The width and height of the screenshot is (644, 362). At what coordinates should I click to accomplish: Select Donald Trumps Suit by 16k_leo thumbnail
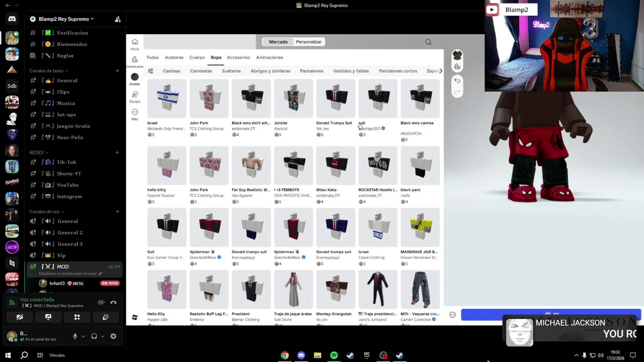pyautogui.click(x=336, y=99)
